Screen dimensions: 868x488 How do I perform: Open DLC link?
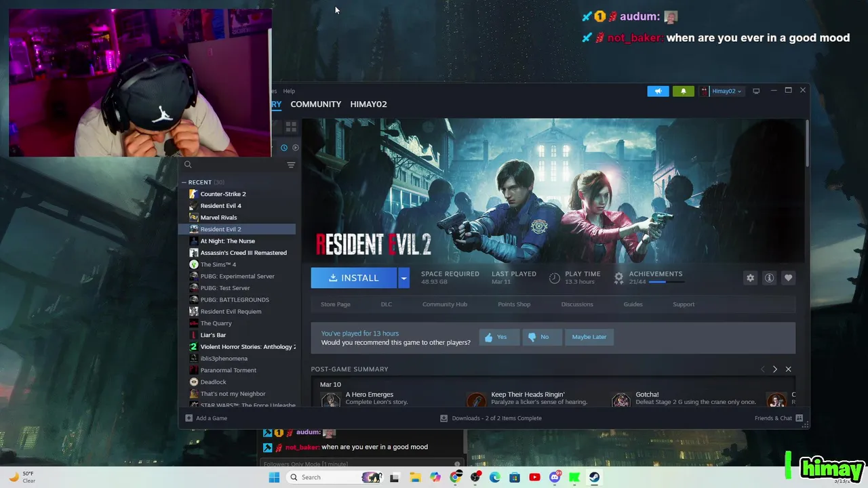386,304
